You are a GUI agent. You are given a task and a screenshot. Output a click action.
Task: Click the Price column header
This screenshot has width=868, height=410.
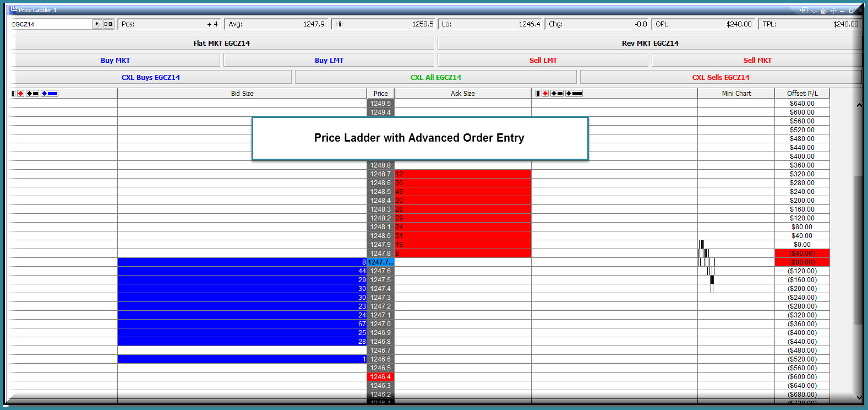381,94
